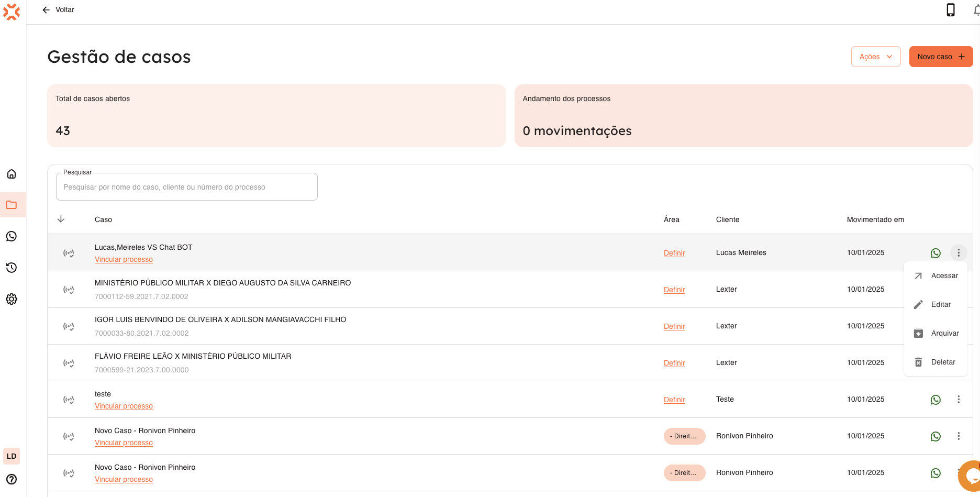
Task: Open settings gear in sidebar
Action: click(12, 299)
